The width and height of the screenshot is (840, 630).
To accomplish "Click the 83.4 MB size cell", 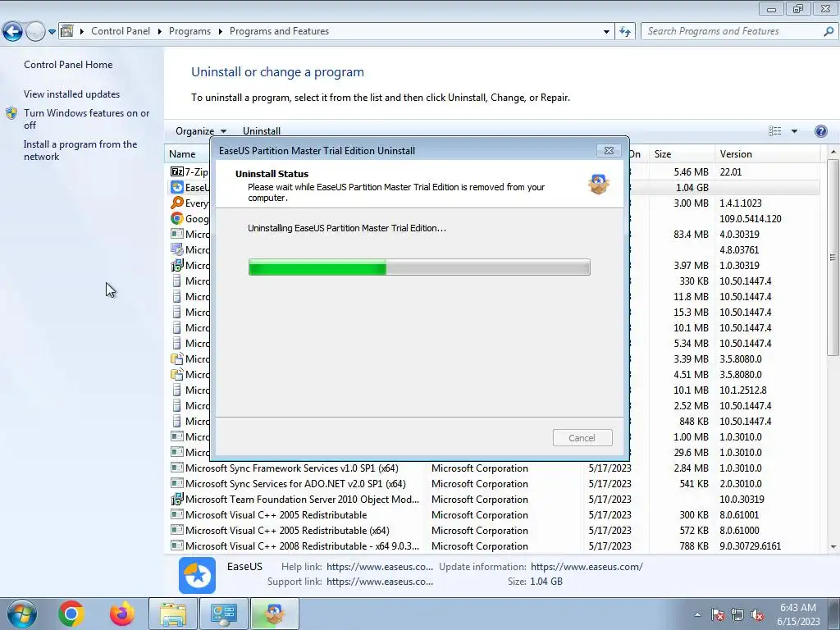I will (x=691, y=234).
